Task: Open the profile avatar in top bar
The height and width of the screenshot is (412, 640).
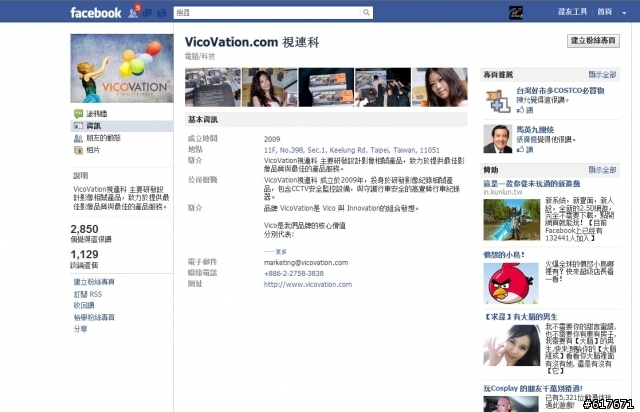Action: tap(516, 13)
